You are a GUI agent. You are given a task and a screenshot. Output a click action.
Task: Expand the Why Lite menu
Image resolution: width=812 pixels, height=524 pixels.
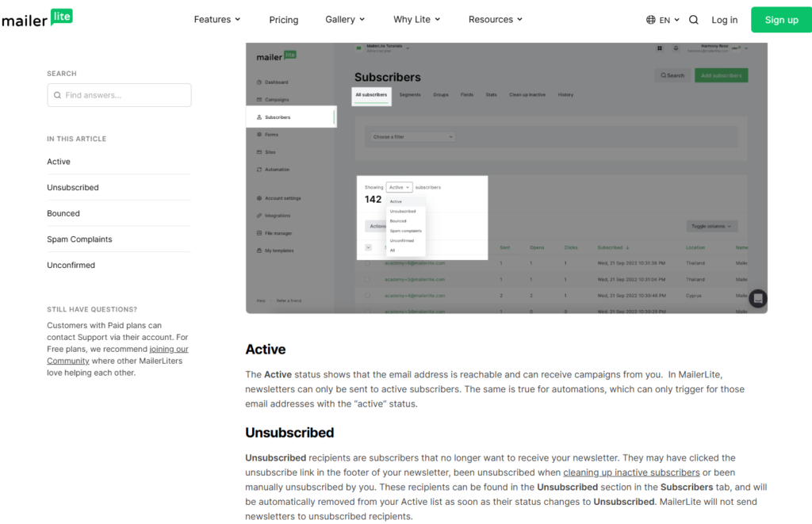(x=417, y=20)
